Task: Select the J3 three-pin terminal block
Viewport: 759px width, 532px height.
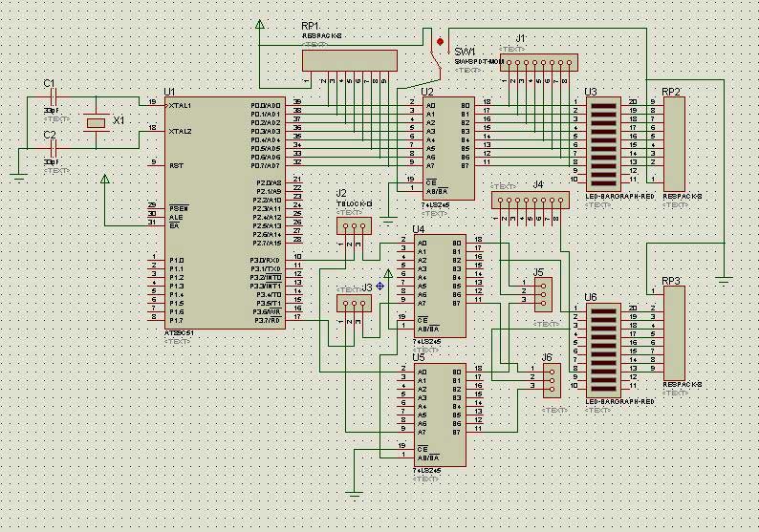Action: (x=355, y=304)
